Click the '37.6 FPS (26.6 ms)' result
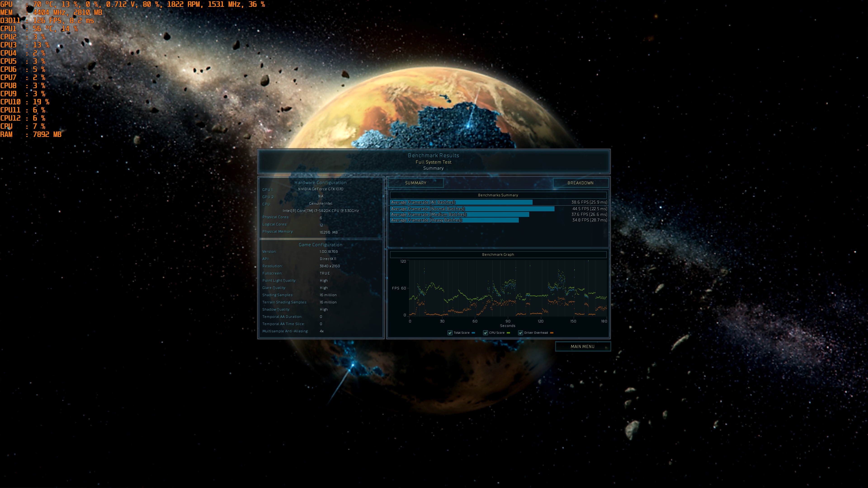 (589, 215)
